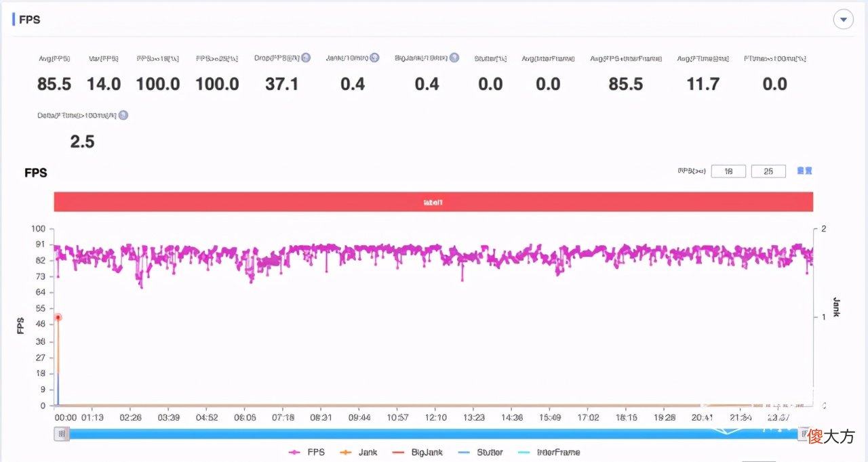Toggle the InterFrame series in the legend

click(x=549, y=452)
